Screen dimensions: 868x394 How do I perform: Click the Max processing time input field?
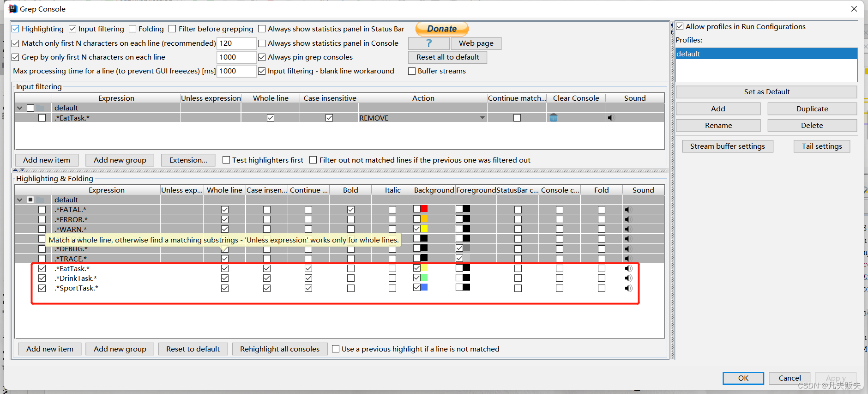236,71
